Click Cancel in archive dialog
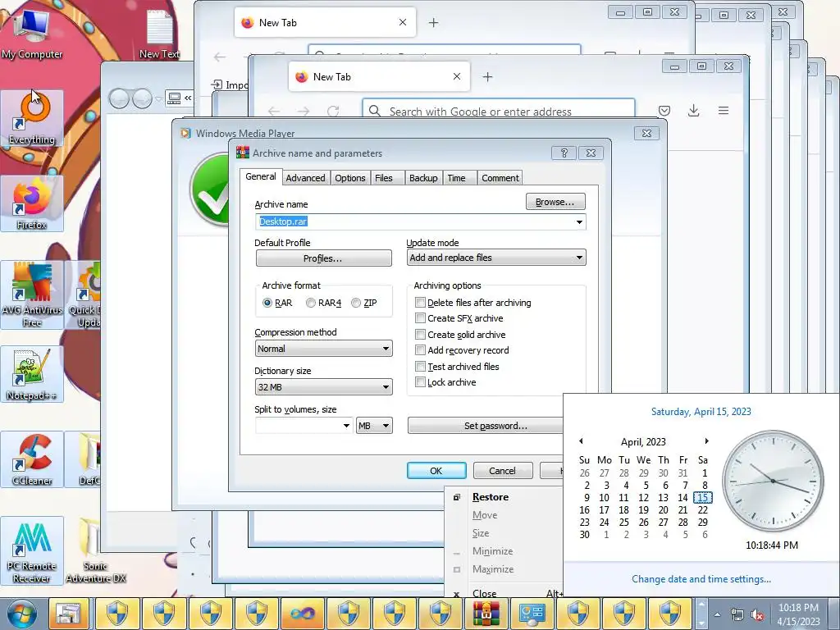 tap(503, 470)
